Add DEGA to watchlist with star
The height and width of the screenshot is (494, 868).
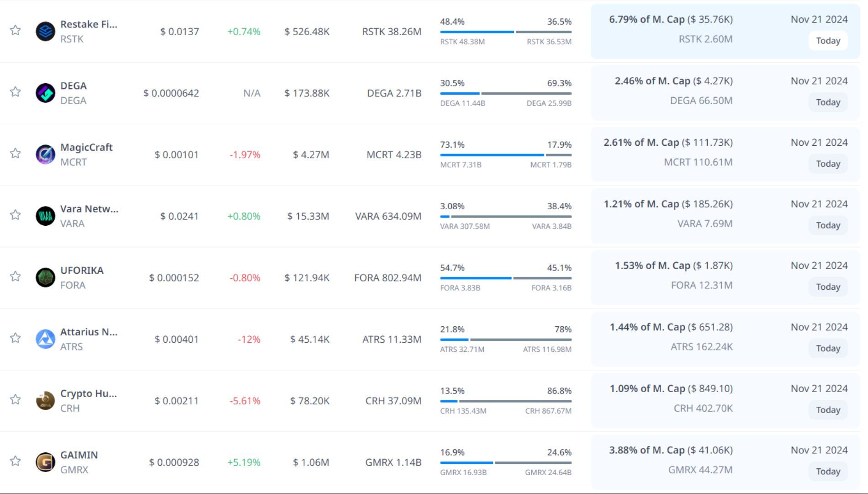click(16, 92)
